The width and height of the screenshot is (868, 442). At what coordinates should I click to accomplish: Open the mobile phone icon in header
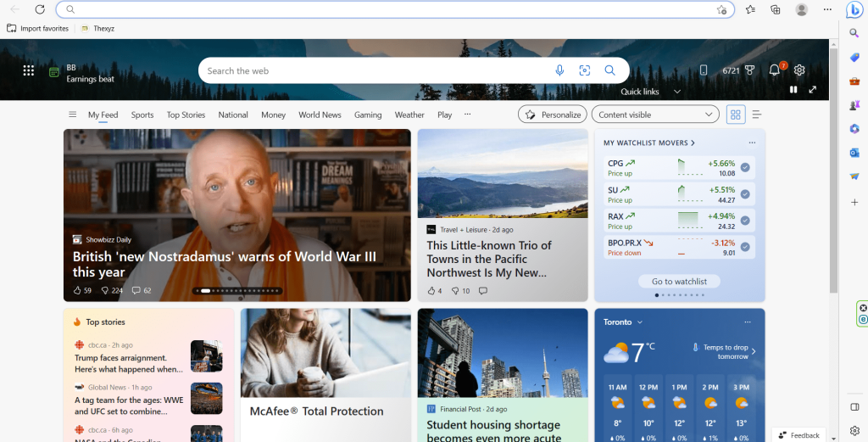click(703, 70)
